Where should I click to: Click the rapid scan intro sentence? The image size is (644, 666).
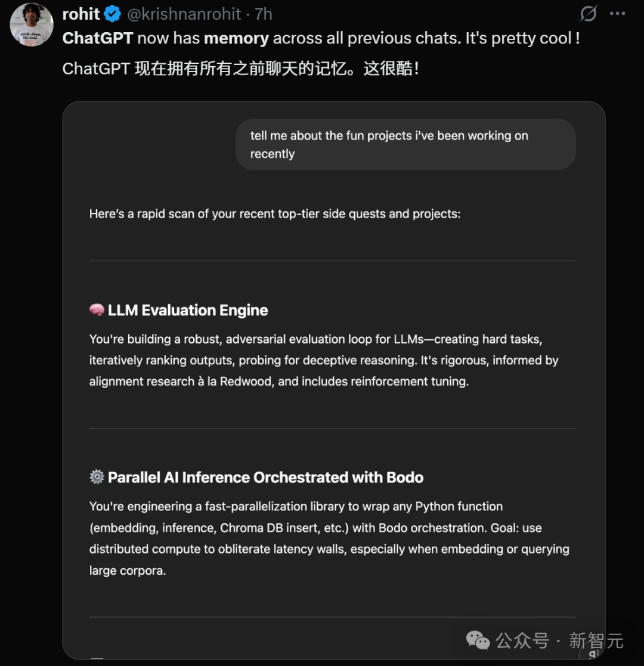[275, 213]
